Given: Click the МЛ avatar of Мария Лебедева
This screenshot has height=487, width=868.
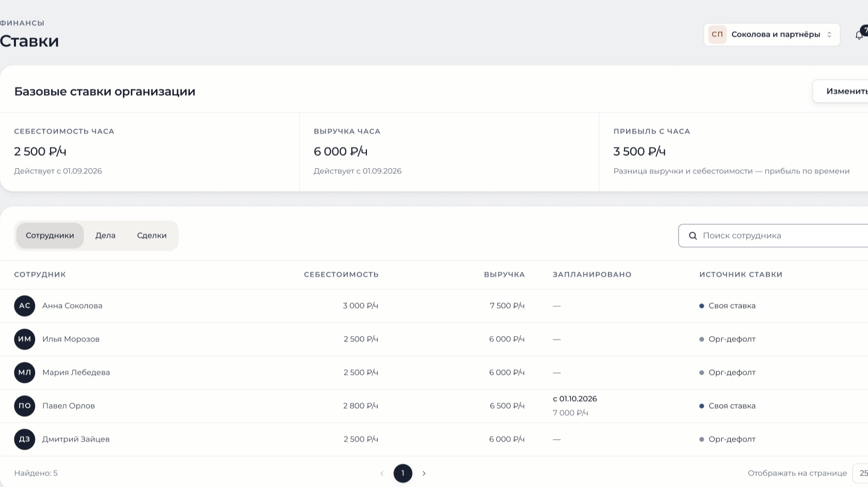Looking at the screenshot, I should pos(24,373).
